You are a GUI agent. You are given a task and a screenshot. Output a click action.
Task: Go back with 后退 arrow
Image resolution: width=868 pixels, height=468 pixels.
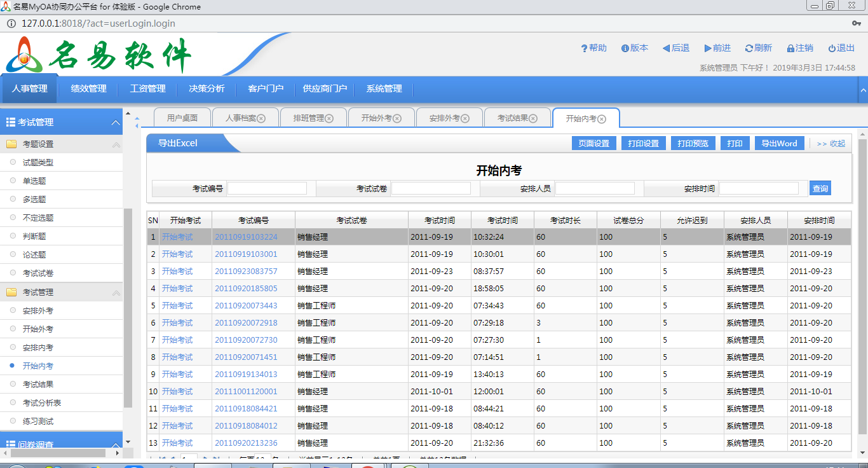click(666, 48)
